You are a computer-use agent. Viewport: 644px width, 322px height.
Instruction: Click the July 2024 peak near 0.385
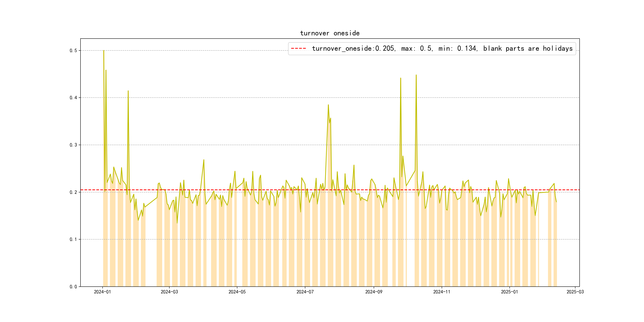pos(328,105)
